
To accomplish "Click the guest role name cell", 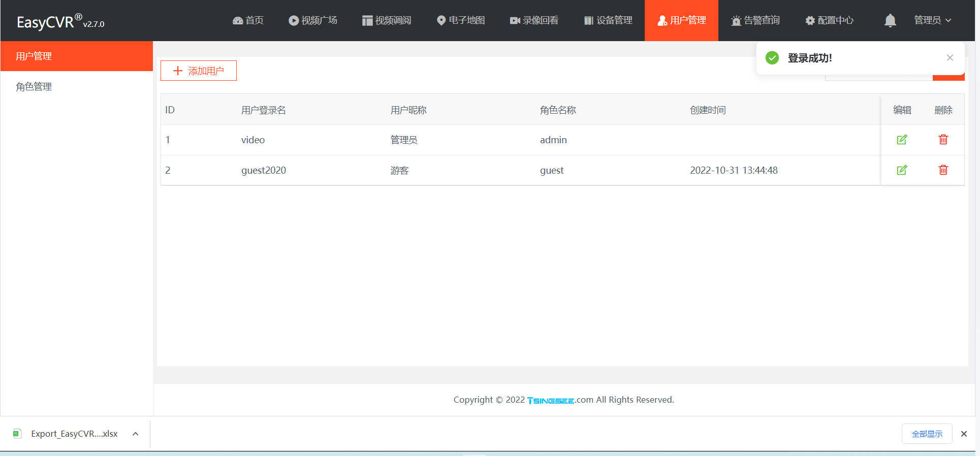I will [x=552, y=171].
